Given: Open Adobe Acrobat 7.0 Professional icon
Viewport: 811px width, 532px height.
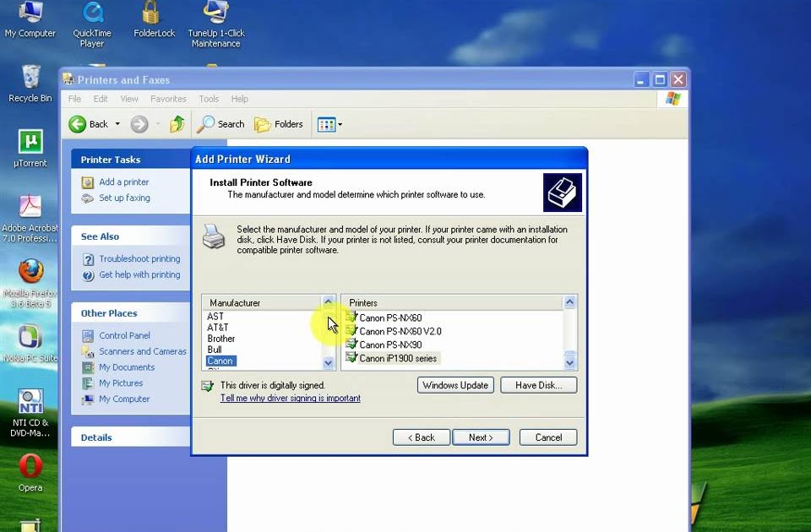Looking at the screenshot, I should (x=30, y=220).
